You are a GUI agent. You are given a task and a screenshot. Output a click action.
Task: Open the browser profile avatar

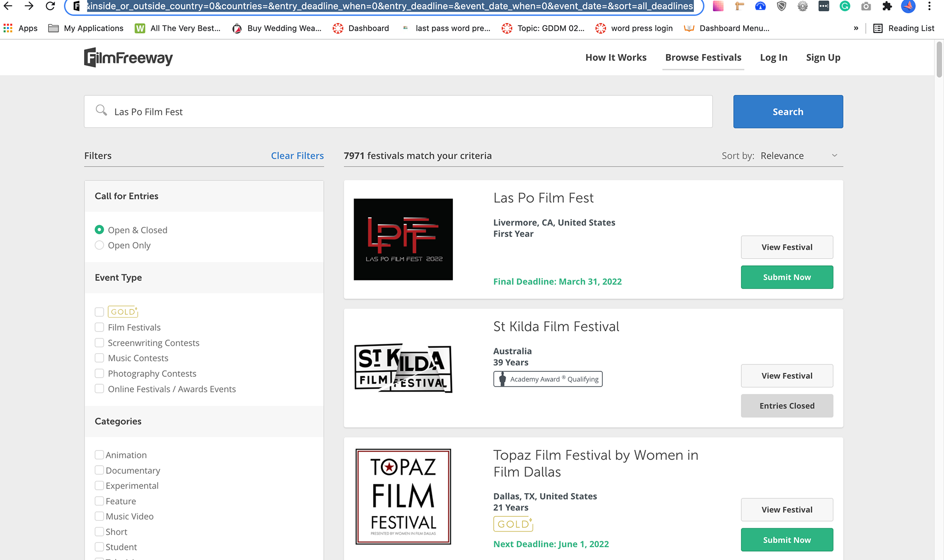909,6
